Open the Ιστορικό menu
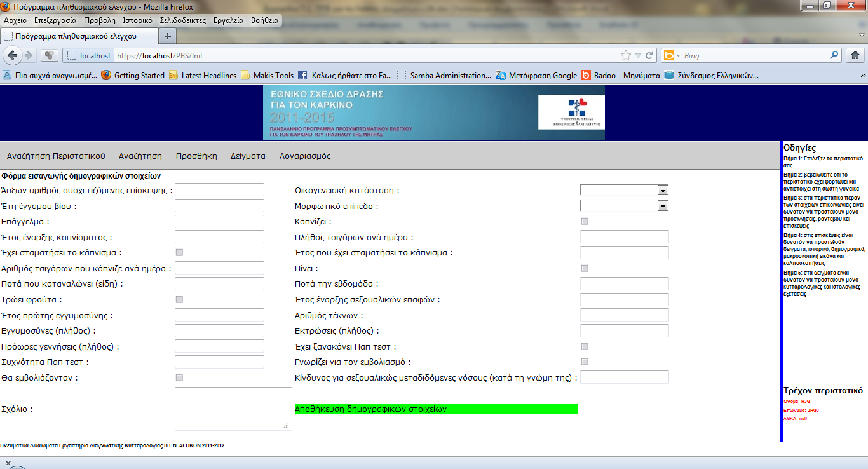The image size is (868, 469). (x=138, y=20)
